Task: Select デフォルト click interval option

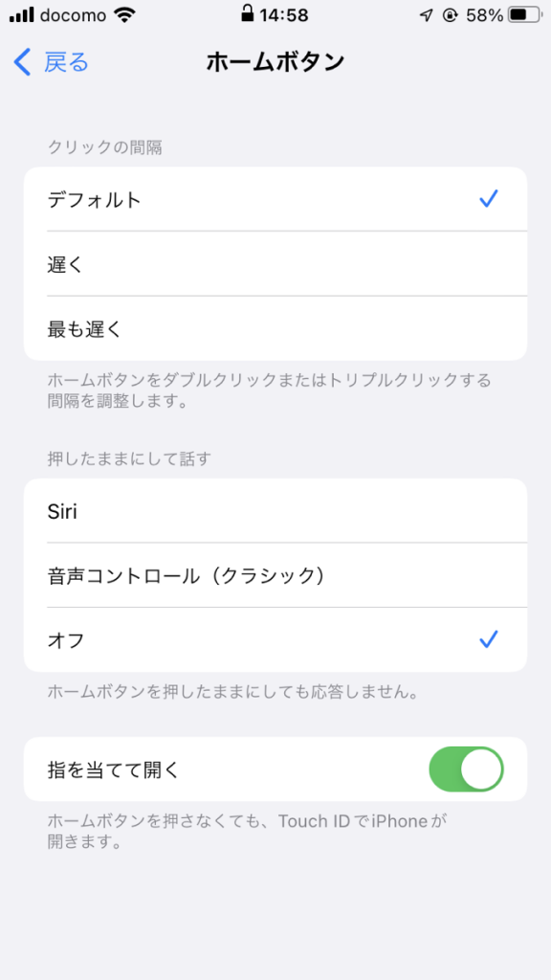Action: point(275,199)
